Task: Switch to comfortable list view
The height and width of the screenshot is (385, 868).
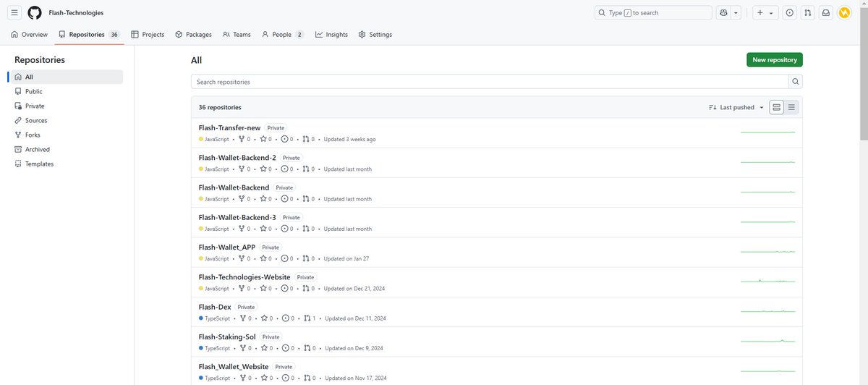Action: click(x=777, y=107)
